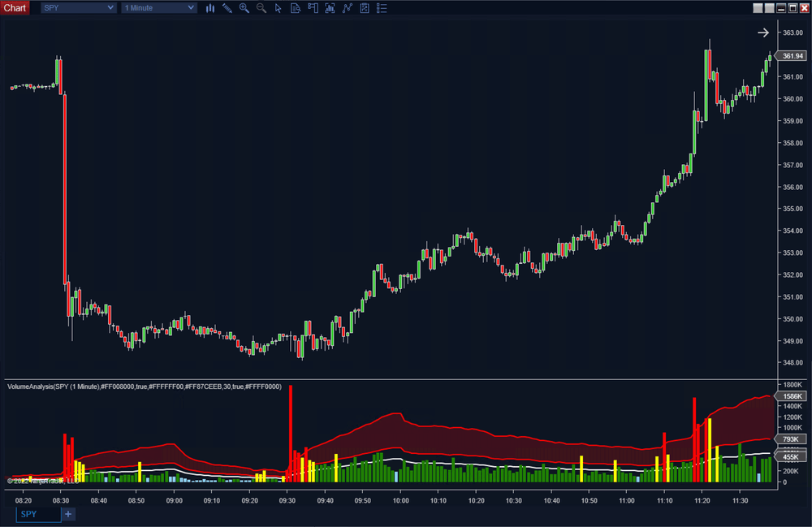Open the chart settings toolbar icon
Image resolution: width=812 pixels, height=527 pixels.
[x=364, y=8]
